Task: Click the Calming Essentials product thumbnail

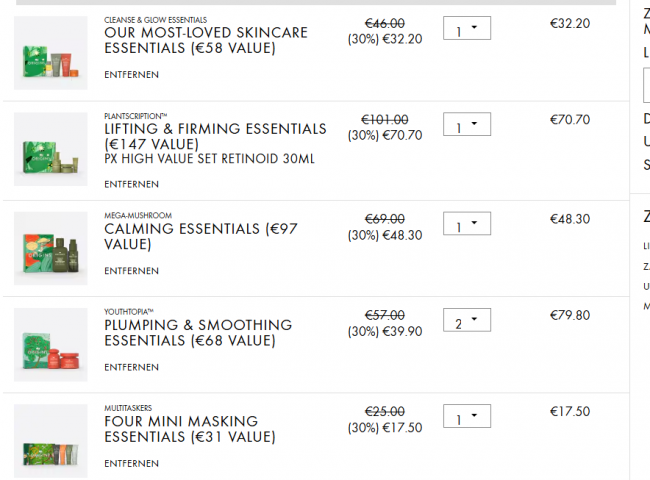Action: click(51, 248)
